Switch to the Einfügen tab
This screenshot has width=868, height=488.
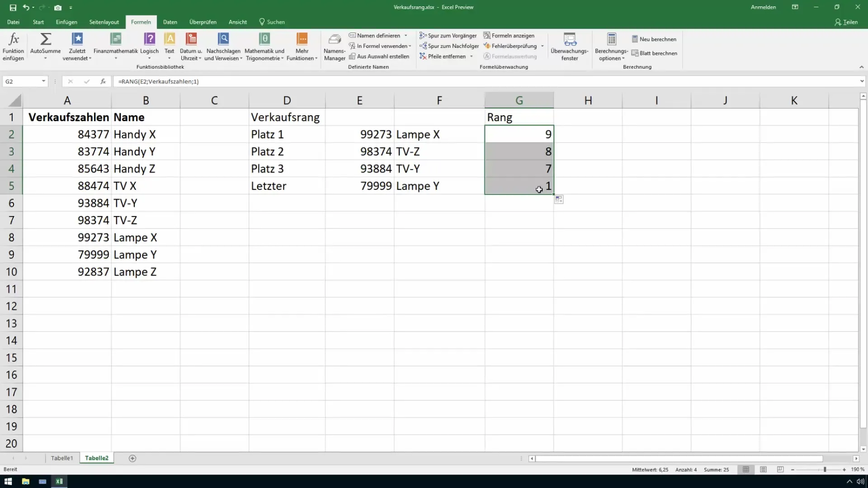coord(66,22)
